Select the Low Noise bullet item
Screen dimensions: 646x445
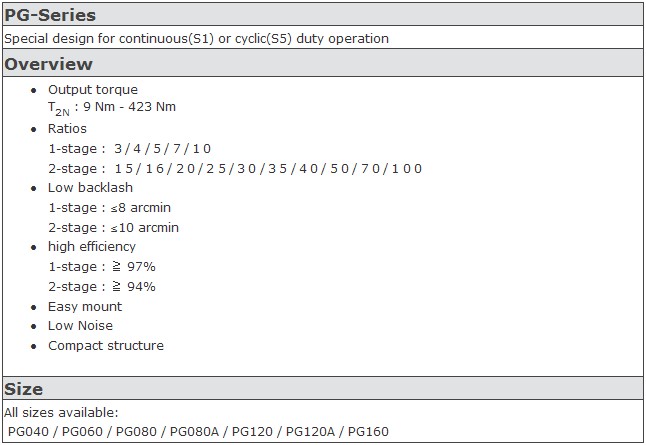(80, 326)
